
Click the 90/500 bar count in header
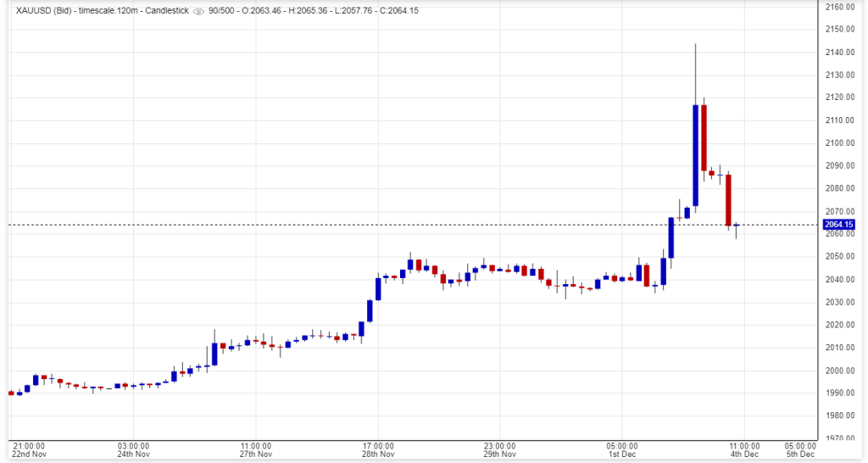click(225, 11)
